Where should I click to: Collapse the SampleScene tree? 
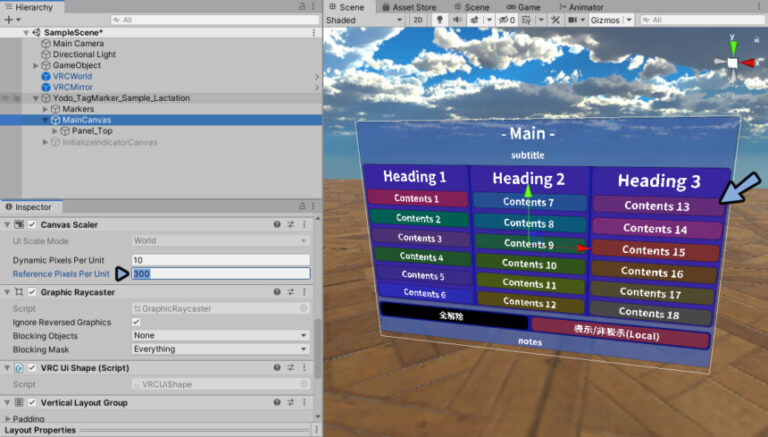(x=26, y=33)
